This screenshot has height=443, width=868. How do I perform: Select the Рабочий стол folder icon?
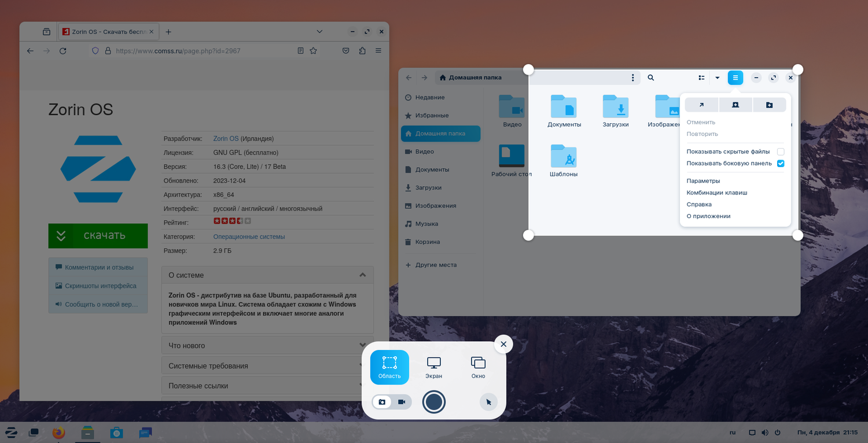(512, 156)
